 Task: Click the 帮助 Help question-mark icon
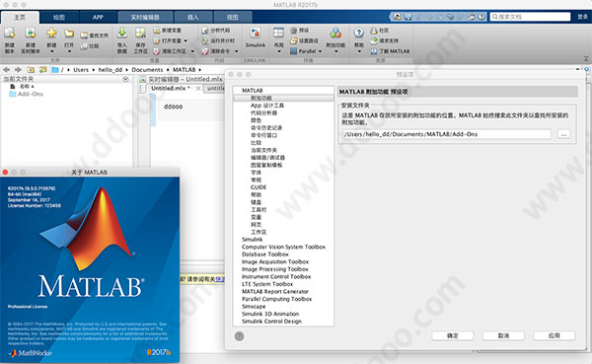click(x=359, y=33)
